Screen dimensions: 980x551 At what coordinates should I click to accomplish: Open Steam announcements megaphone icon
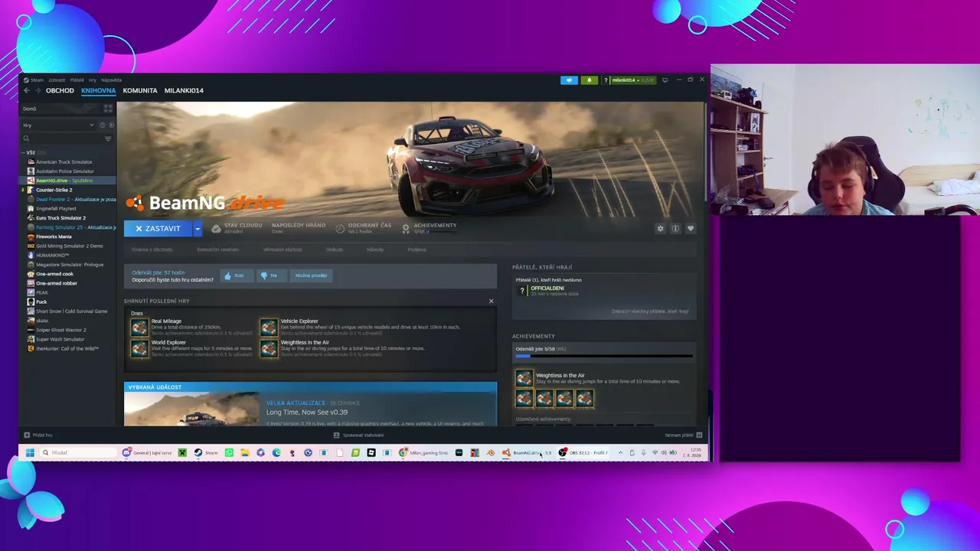569,80
